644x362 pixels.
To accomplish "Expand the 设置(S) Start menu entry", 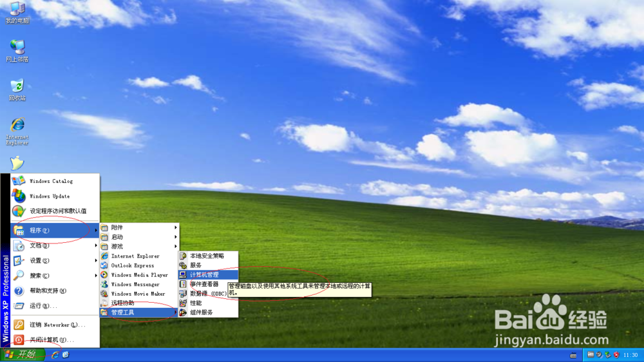I will (x=55, y=260).
